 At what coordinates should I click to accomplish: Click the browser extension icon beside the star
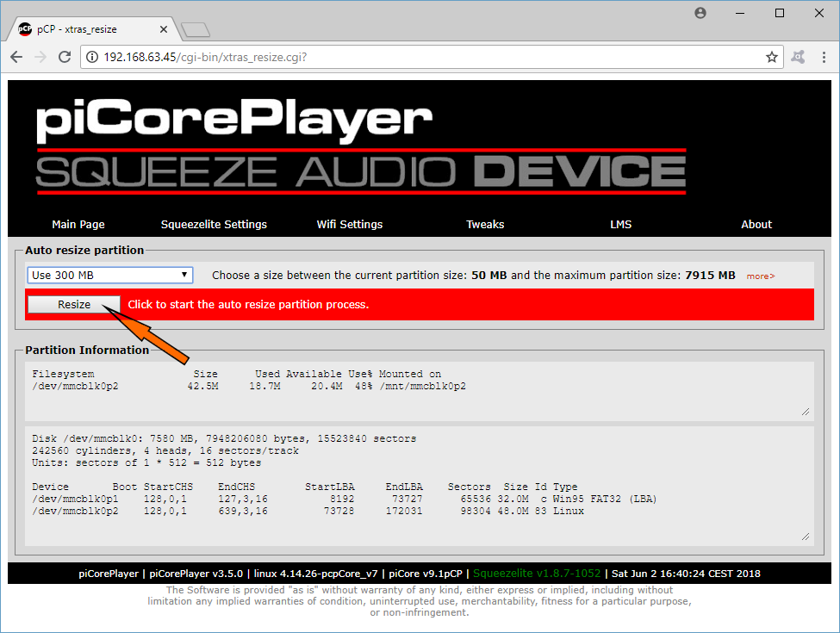798,57
